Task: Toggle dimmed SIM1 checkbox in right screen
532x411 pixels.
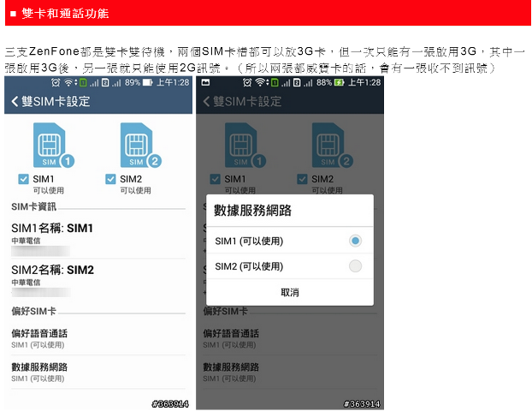Action: [x=215, y=179]
